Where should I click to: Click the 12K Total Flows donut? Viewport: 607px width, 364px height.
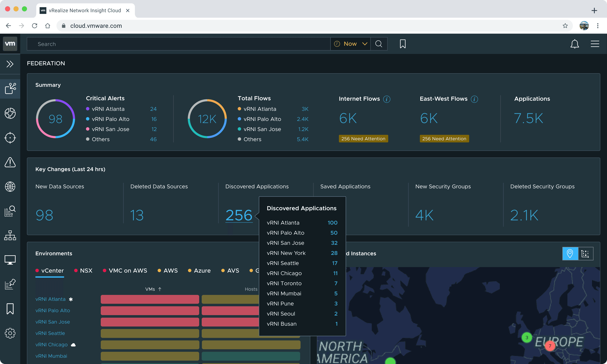point(207,119)
